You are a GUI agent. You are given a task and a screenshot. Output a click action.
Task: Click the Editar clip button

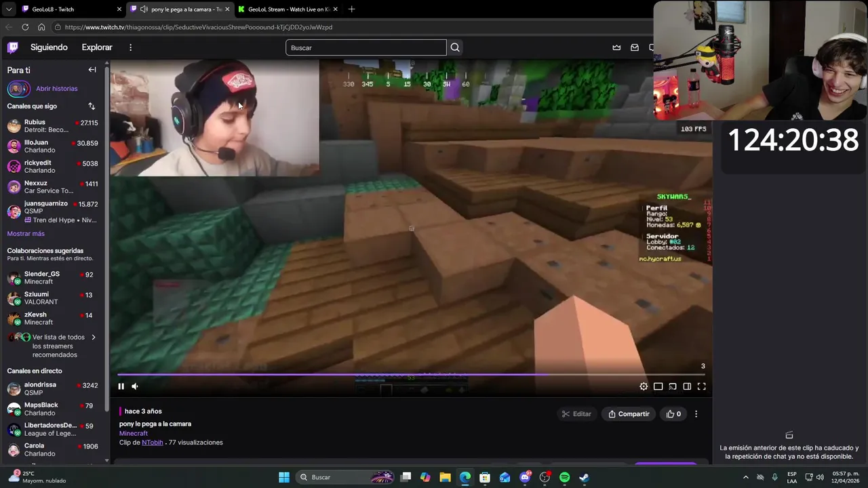click(576, 414)
